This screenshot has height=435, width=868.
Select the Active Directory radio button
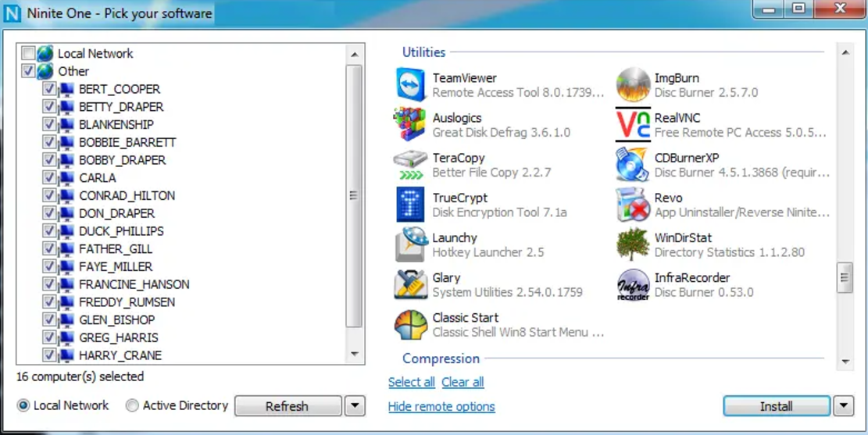click(132, 405)
